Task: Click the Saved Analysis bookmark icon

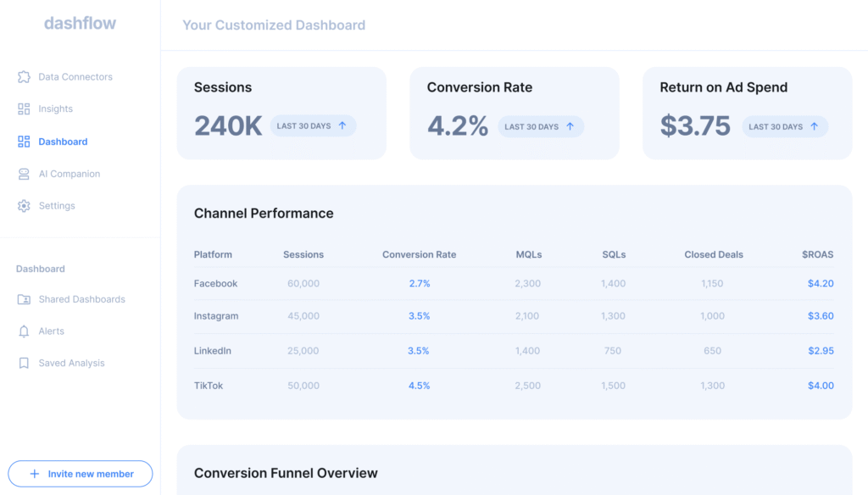Action: click(x=25, y=363)
